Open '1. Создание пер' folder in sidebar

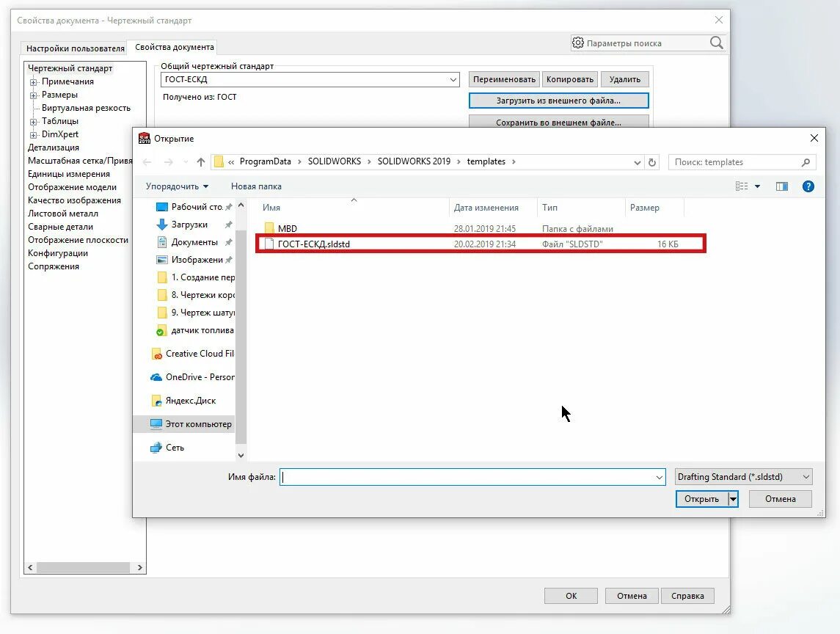pos(196,277)
